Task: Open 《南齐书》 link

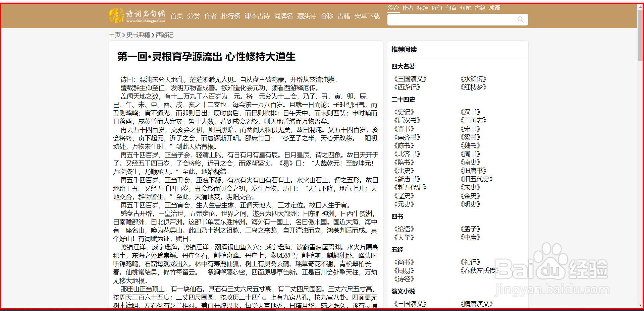Action: 407,137
